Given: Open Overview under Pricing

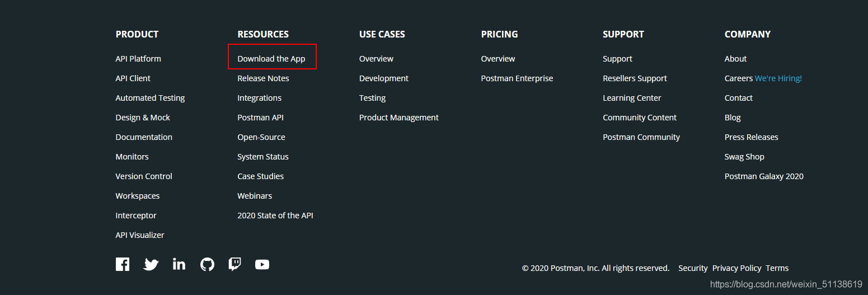Looking at the screenshot, I should (x=498, y=59).
